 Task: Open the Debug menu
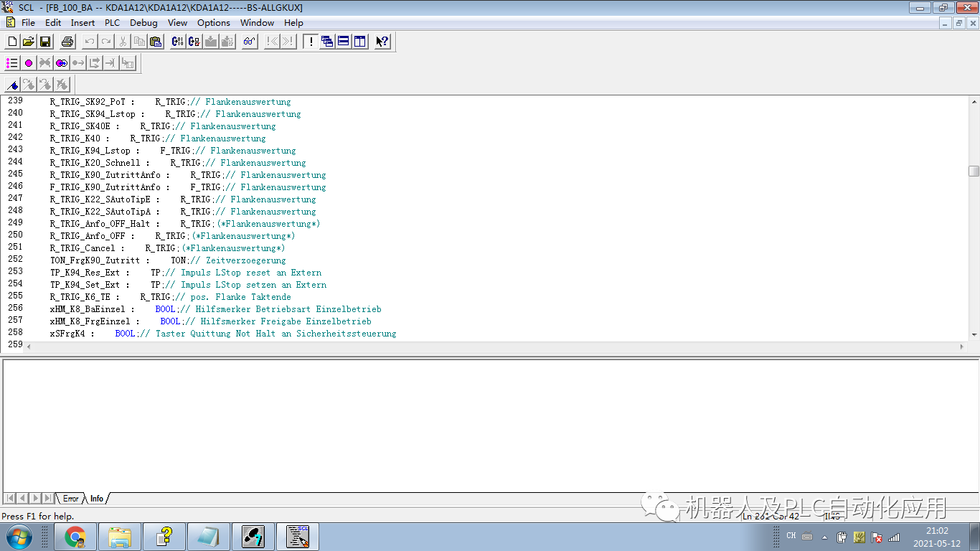143,22
